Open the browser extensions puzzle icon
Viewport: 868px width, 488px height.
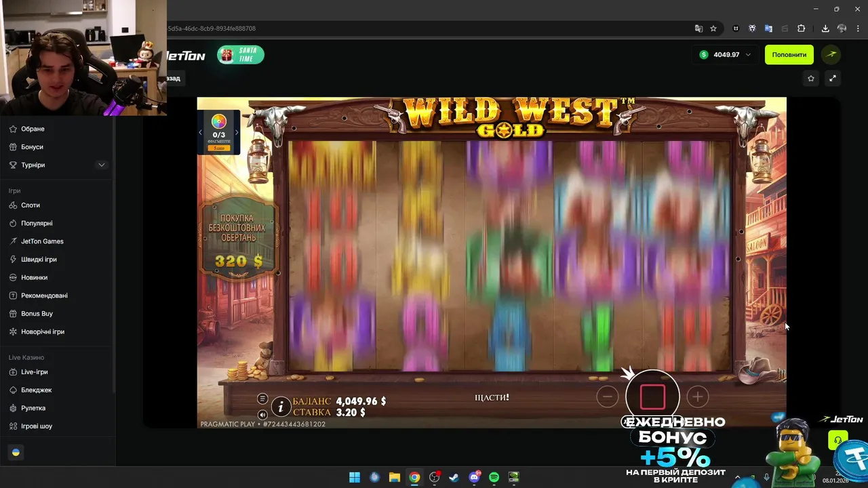(801, 28)
